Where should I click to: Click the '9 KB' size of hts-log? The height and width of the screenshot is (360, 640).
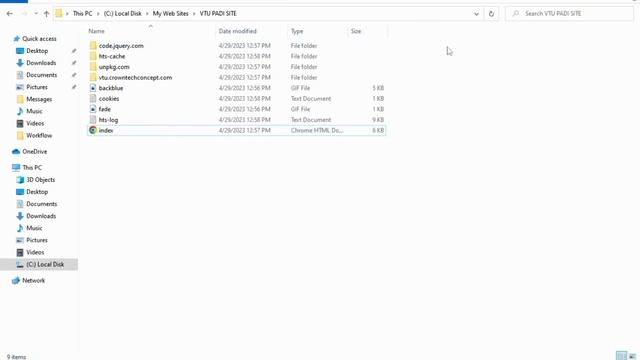pos(378,120)
